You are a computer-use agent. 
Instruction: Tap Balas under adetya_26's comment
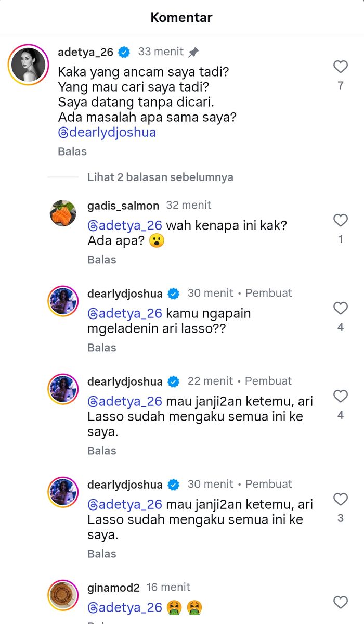(x=71, y=151)
